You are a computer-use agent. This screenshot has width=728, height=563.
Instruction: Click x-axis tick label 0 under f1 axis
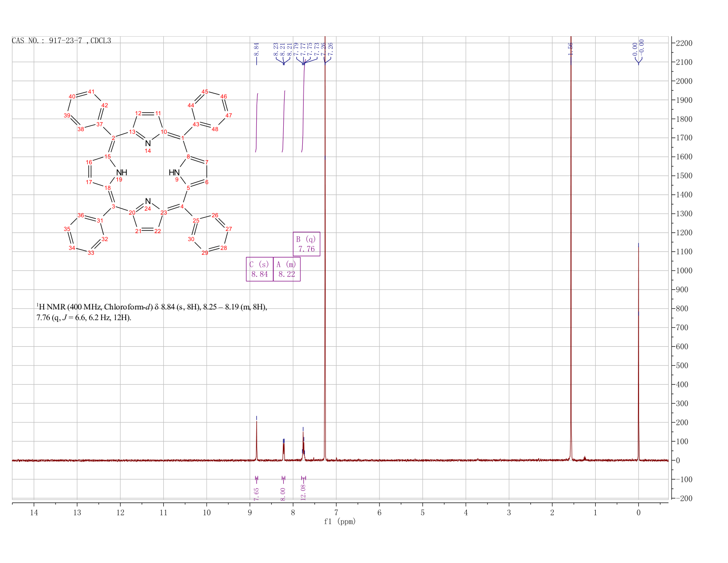(638, 513)
